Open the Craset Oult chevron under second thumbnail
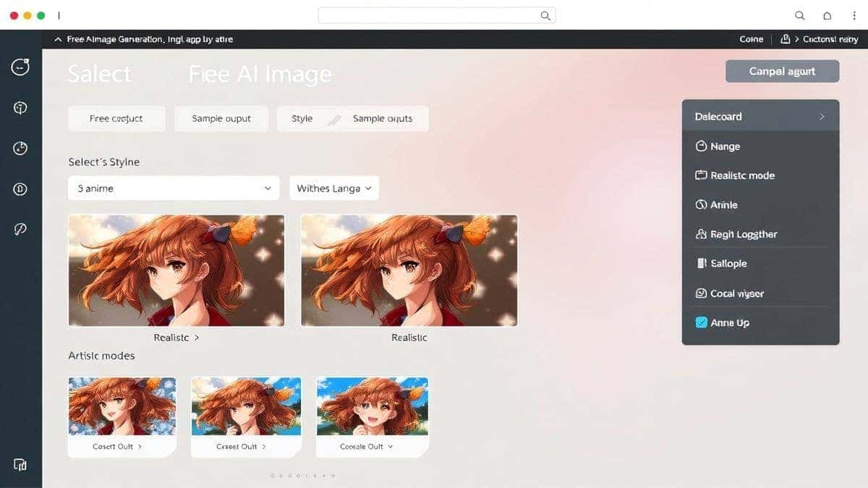Viewport: 868px width, 488px height. pos(264,447)
